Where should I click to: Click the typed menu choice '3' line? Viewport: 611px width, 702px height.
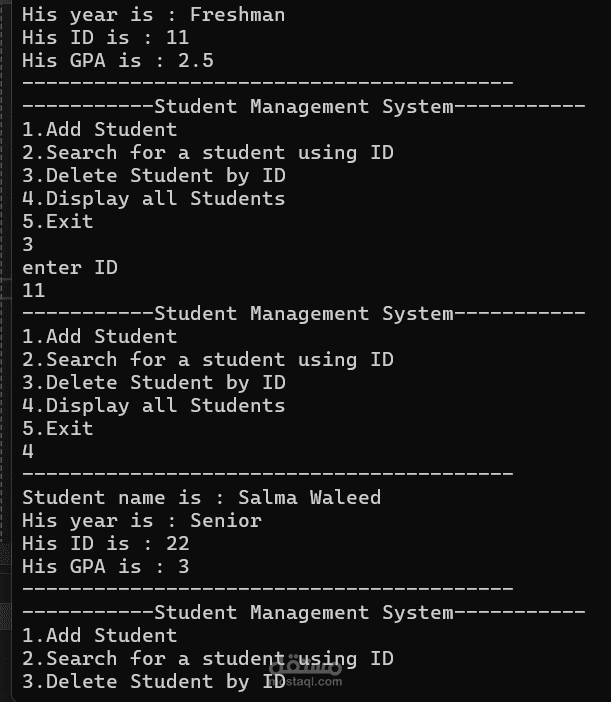point(28,244)
